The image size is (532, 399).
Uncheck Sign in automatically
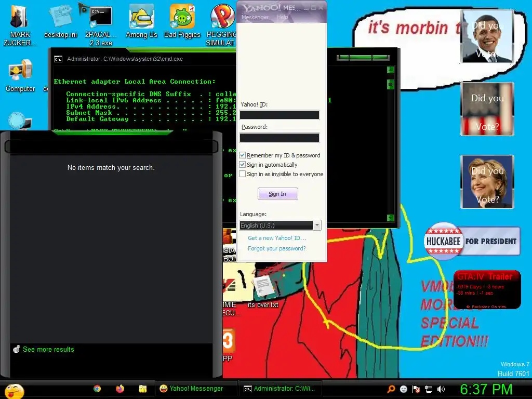pyautogui.click(x=242, y=165)
